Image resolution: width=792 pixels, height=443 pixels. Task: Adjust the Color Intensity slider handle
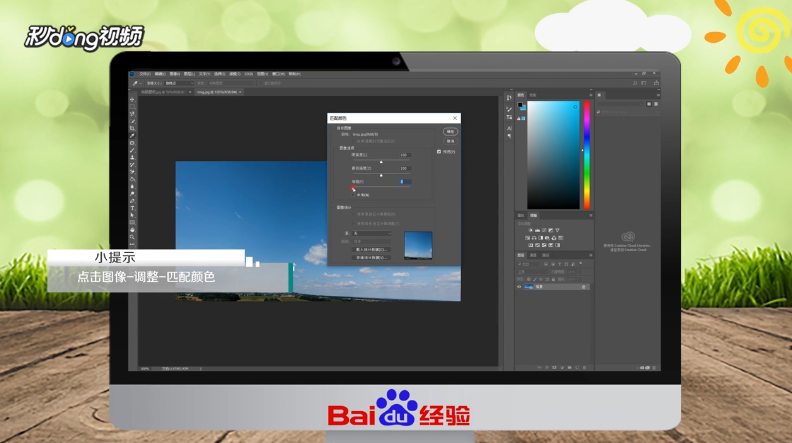tap(381, 175)
